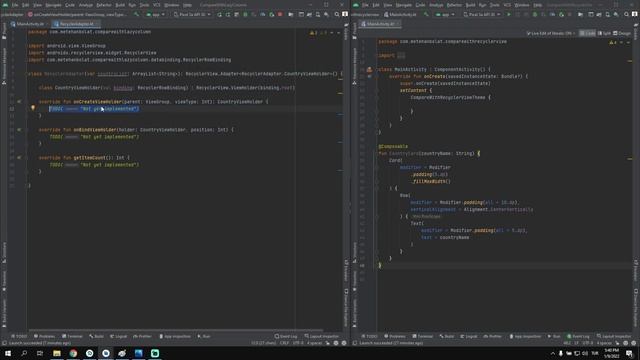Image resolution: width=640 pixels, height=360 pixels.
Task: Switch to Split view mode in right editor
Action: click(604, 33)
